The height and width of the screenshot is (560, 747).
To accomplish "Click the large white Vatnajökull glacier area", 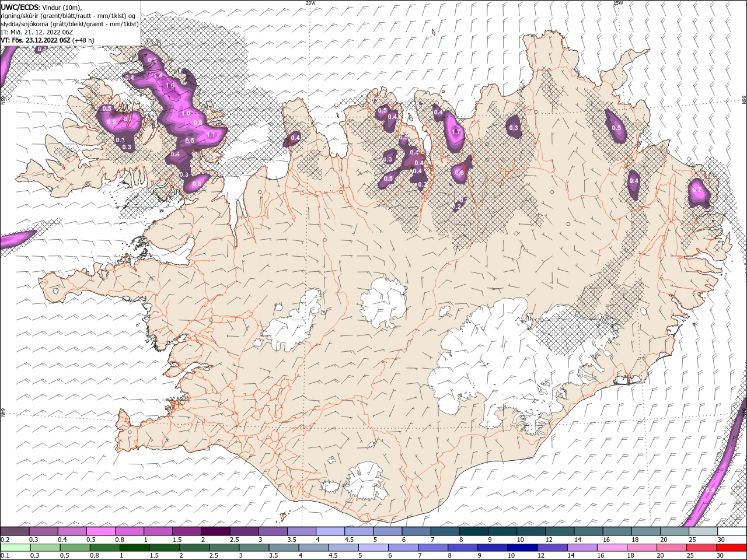I will [x=496, y=356].
